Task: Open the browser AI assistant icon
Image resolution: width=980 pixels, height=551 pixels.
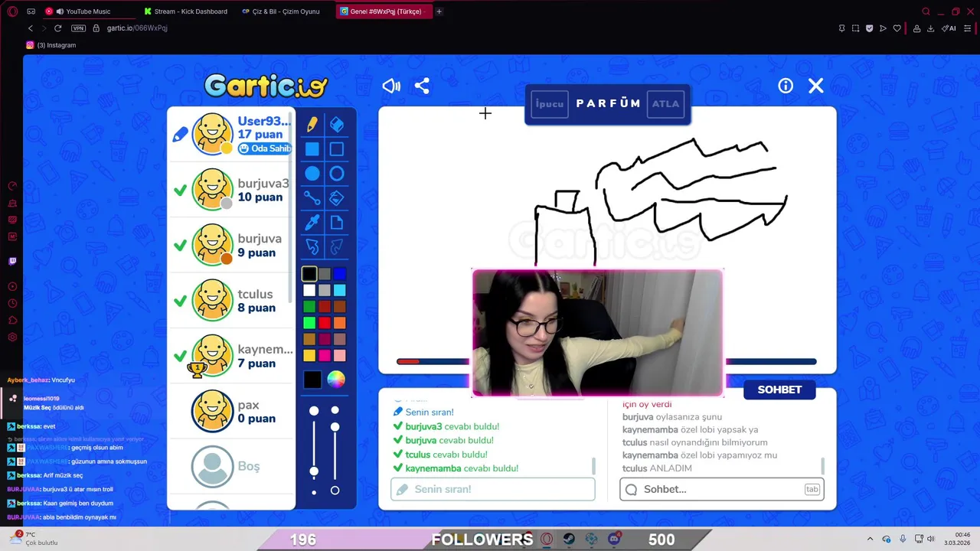Action: [949, 28]
